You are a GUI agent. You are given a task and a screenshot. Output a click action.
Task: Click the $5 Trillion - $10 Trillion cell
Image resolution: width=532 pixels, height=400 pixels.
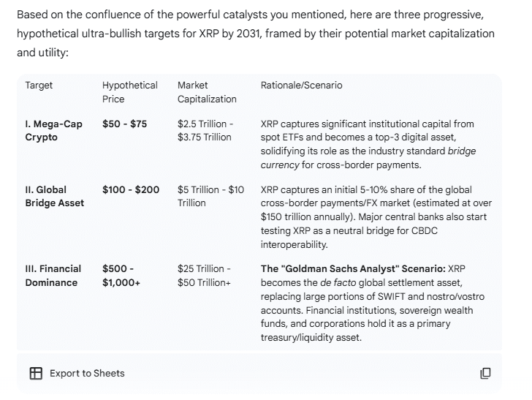(x=210, y=196)
